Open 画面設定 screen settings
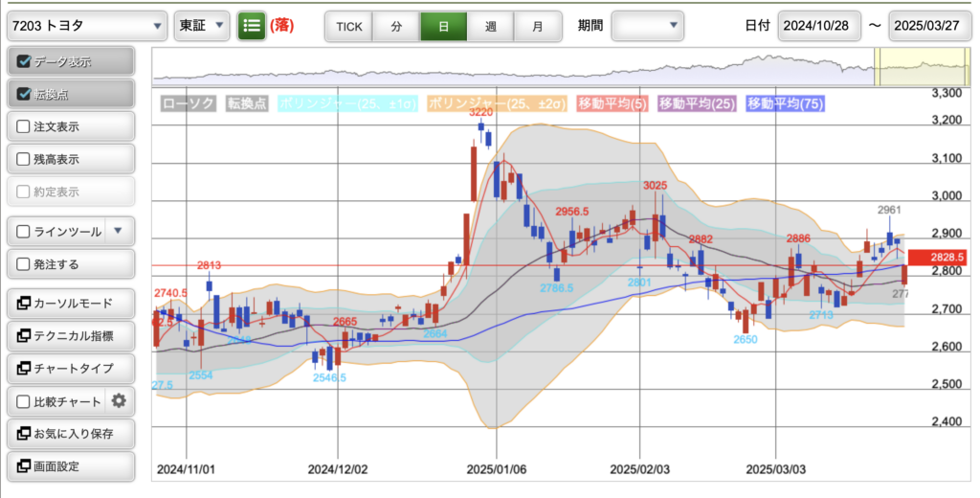 (x=71, y=466)
